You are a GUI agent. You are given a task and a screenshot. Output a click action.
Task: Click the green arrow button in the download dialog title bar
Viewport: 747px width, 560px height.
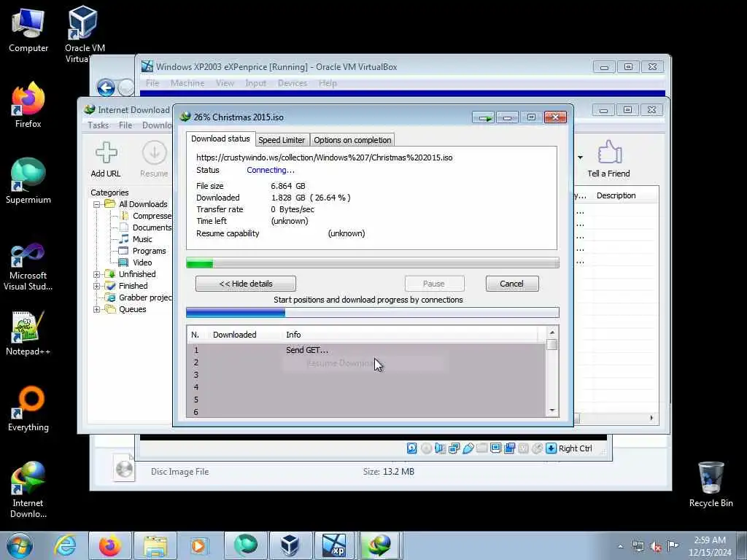484,117
